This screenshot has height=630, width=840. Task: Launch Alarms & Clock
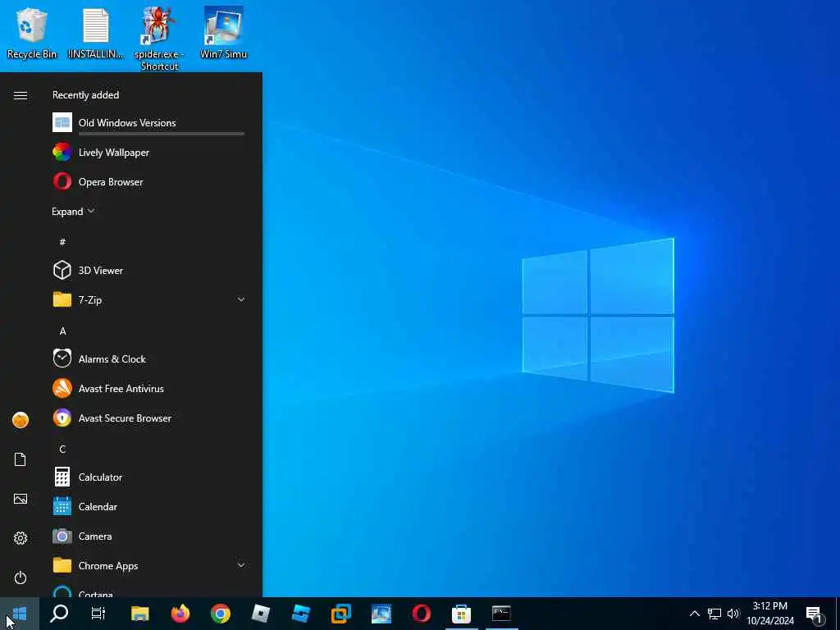[148, 358]
